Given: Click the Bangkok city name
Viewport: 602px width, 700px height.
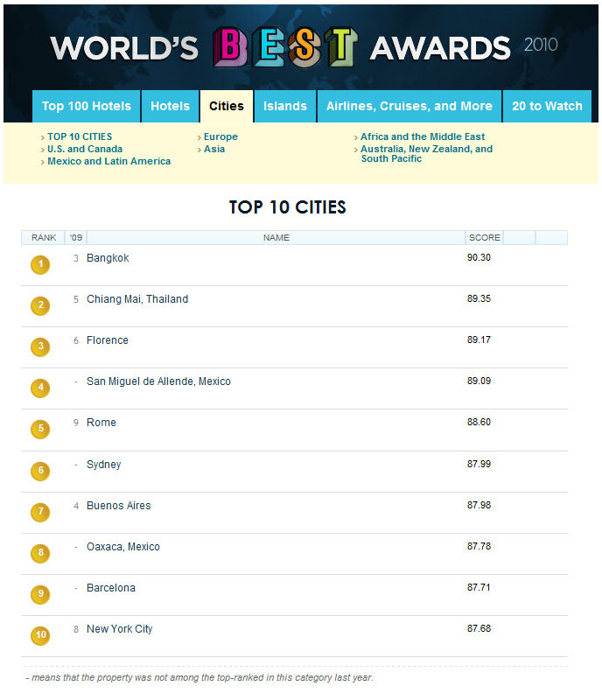Looking at the screenshot, I should click(108, 258).
